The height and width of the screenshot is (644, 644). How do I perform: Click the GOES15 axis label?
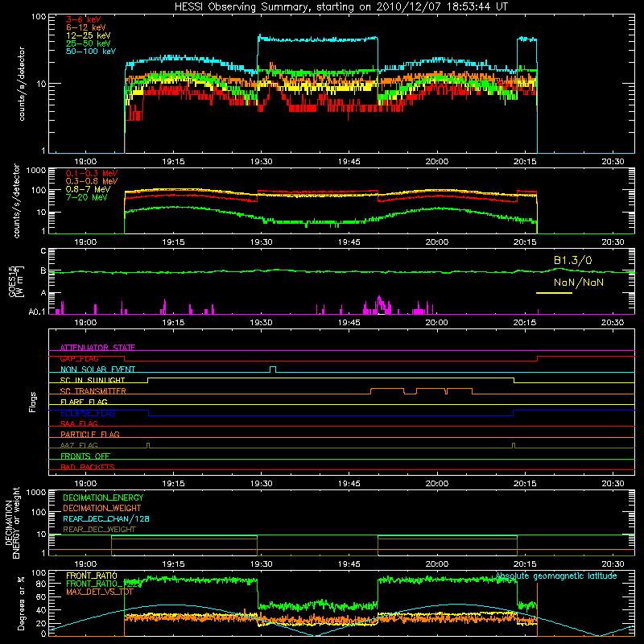12,281
